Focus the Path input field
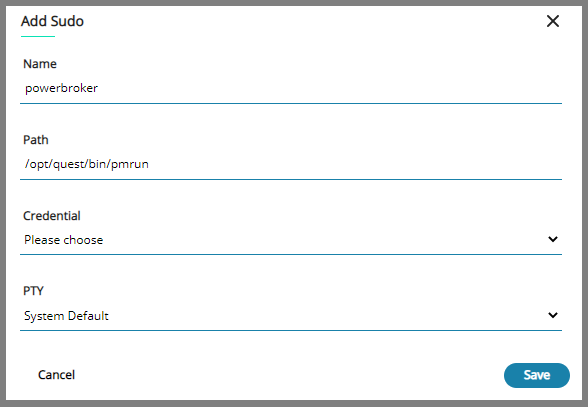 [291, 164]
